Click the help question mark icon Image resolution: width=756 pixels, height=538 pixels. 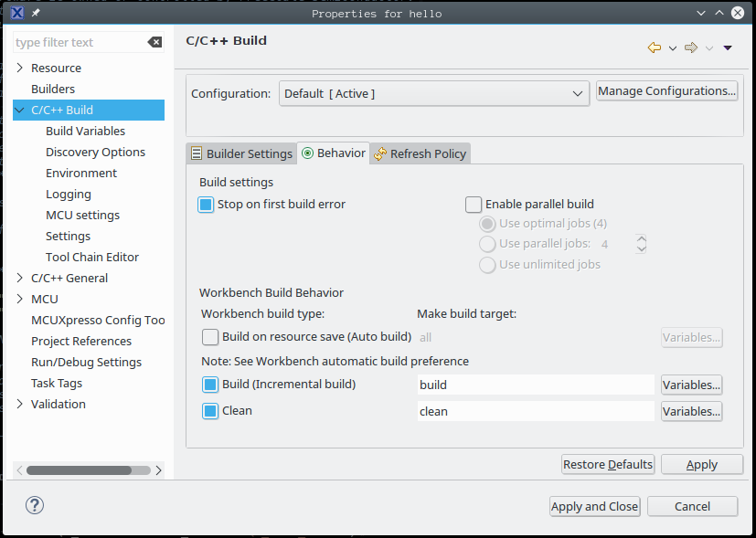(35, 505)
